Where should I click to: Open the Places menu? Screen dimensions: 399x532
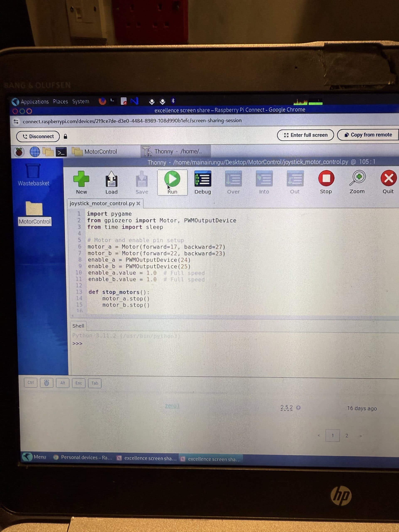point(60,101)
